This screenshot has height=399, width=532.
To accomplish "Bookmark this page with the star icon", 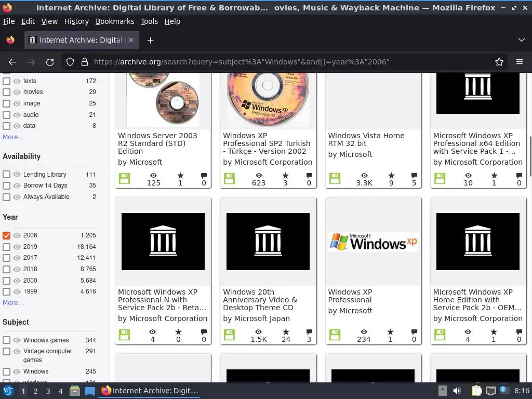I will pos(499,62).
